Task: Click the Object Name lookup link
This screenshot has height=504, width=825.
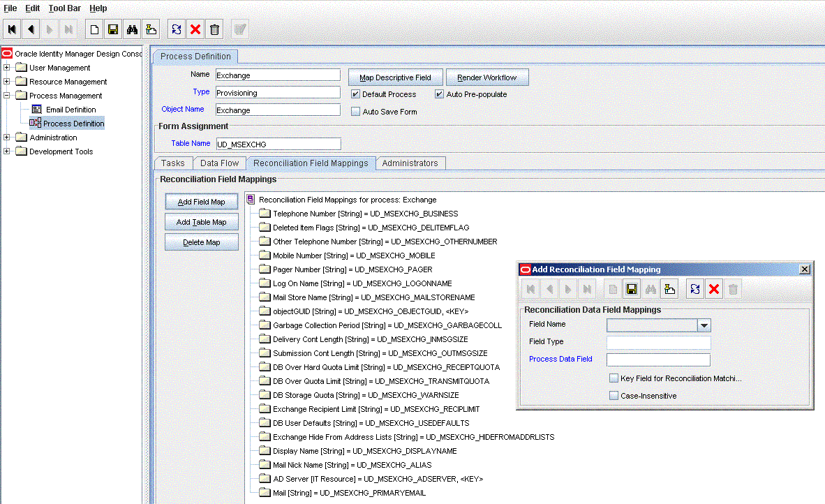Action: tap(183, 109)
